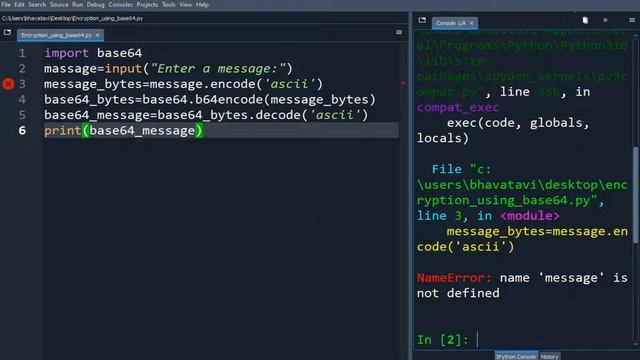Open the Tools menu
Screen dimensions: 640x360
point(169,4)
